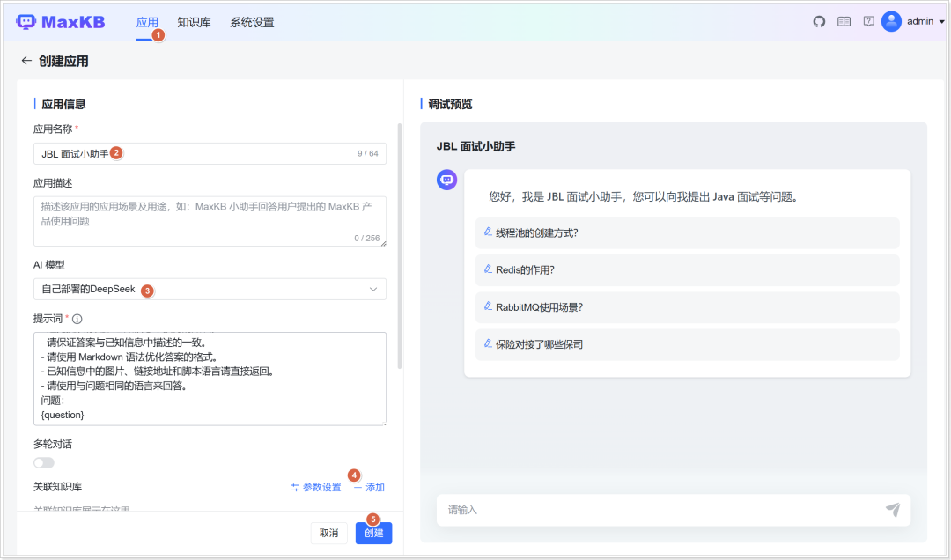Toggle the 多轮对话 switch

[44, 463]
